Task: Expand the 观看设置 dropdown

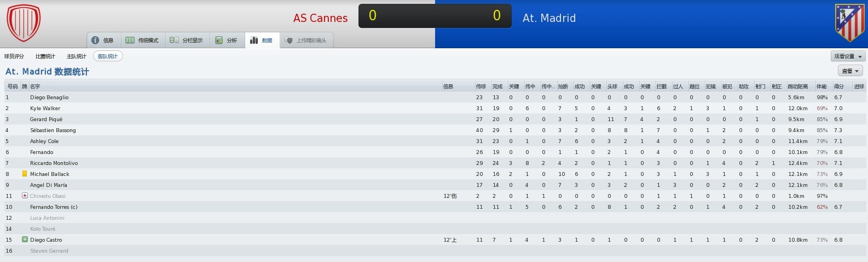Action: (x=848, y=56)
